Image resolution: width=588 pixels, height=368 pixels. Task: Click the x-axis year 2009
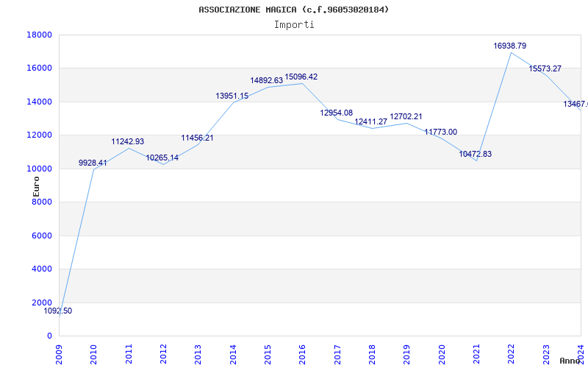pos(59,355)
